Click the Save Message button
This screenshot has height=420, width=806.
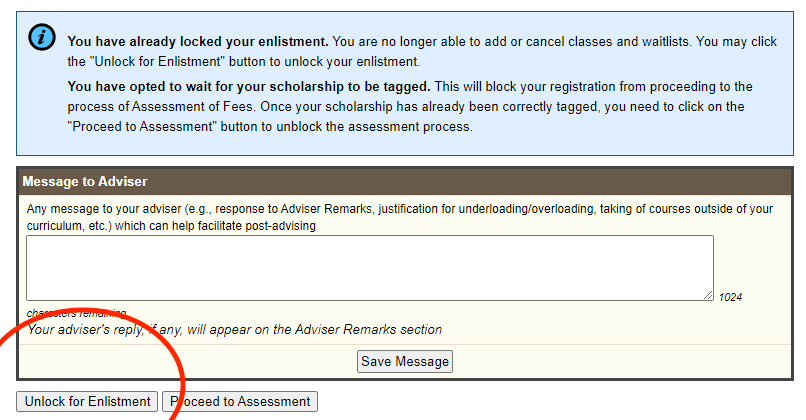tap(405, 361)
